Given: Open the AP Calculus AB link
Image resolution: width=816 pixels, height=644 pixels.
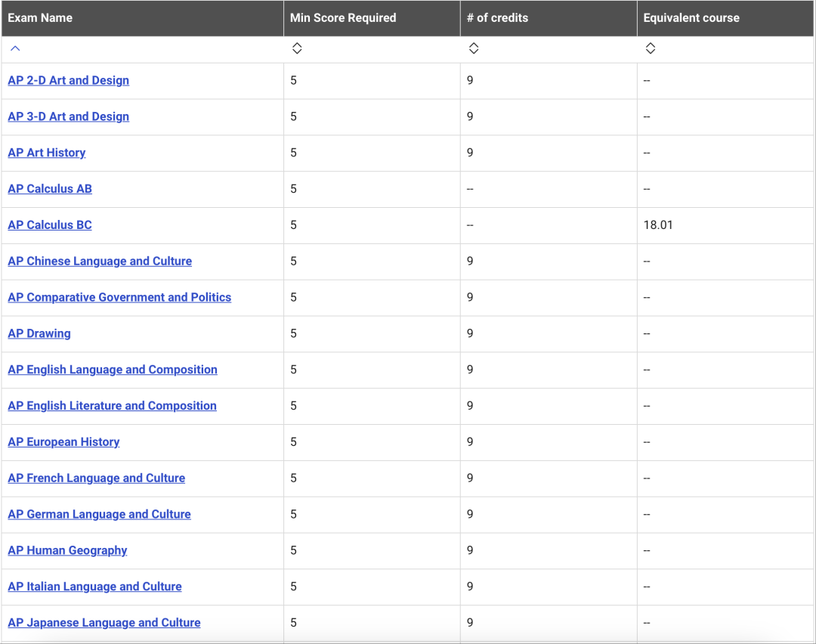Looking at the screenshot, I should click(x=50, y=188).
